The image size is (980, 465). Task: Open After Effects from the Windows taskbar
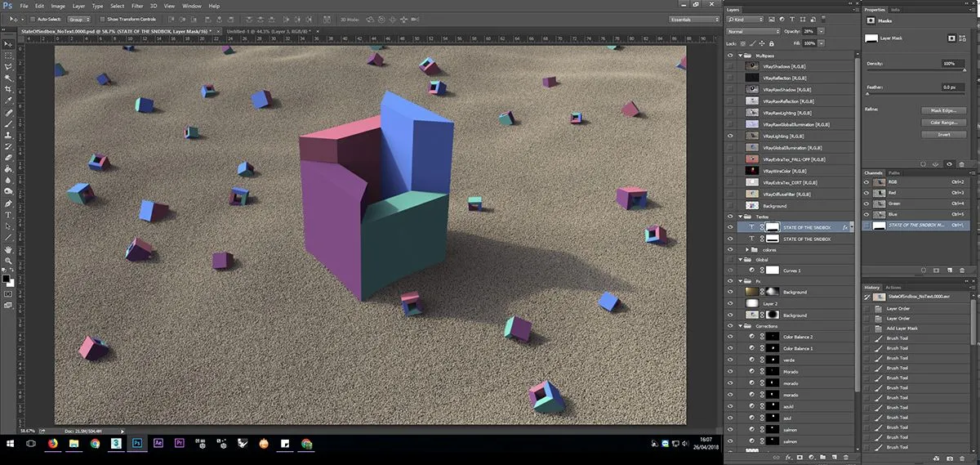click(159, 443)
